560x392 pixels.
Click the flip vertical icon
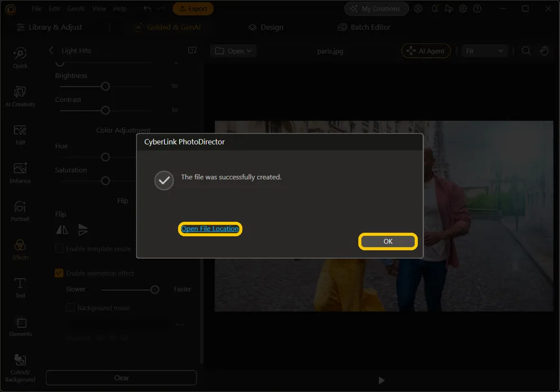pyautogui.click(x=82, y=230)
